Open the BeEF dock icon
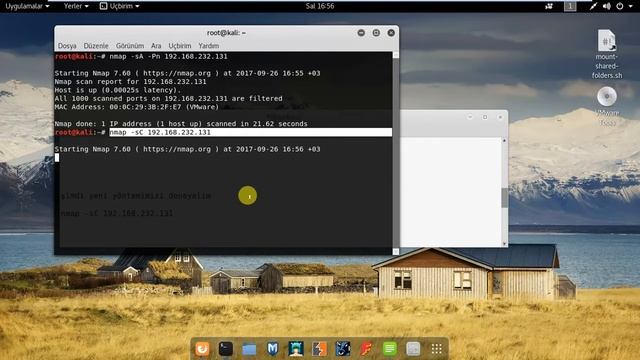 click(343, 349)
